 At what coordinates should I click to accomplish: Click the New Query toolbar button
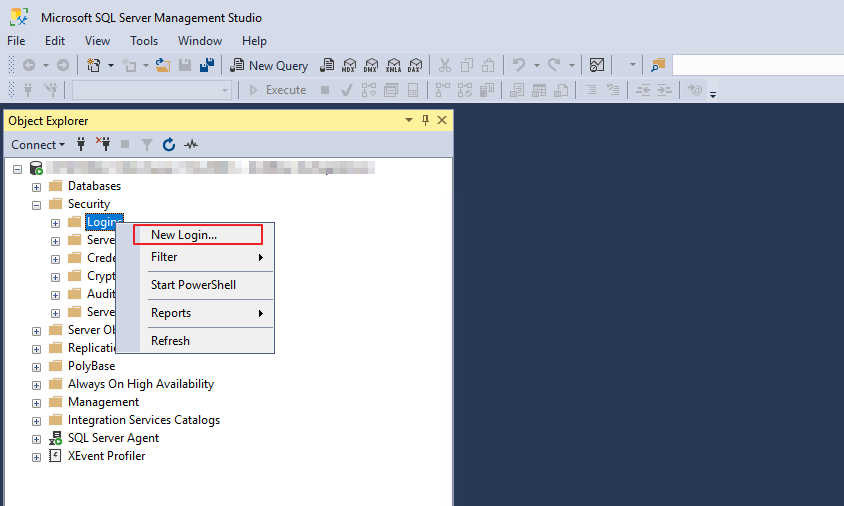click(x=269, y=66)
